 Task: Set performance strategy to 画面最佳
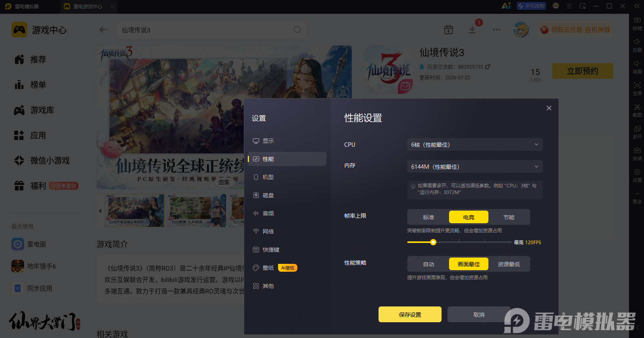pyautogui.click(x=469, y=264)
